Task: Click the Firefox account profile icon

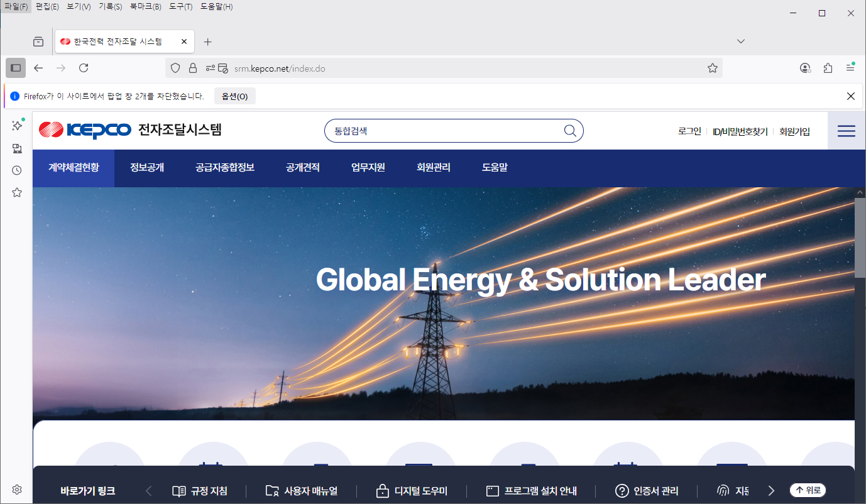Action: pyautogui.click(x=805, y=68)
